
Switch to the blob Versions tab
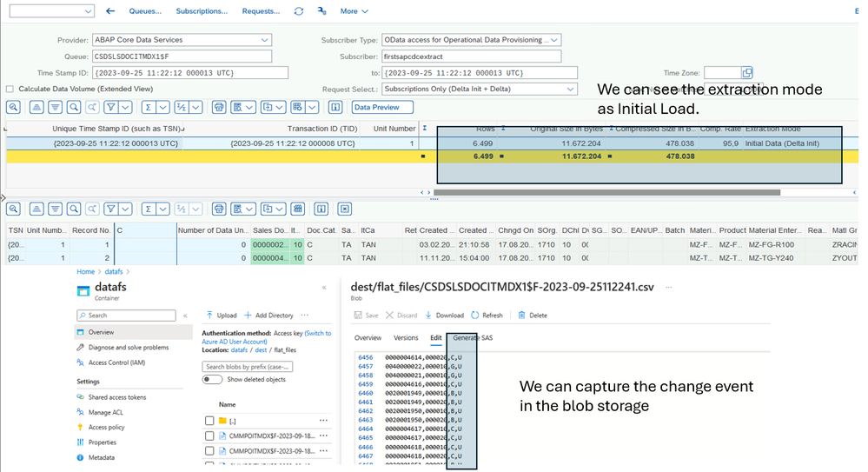(406, 338)
